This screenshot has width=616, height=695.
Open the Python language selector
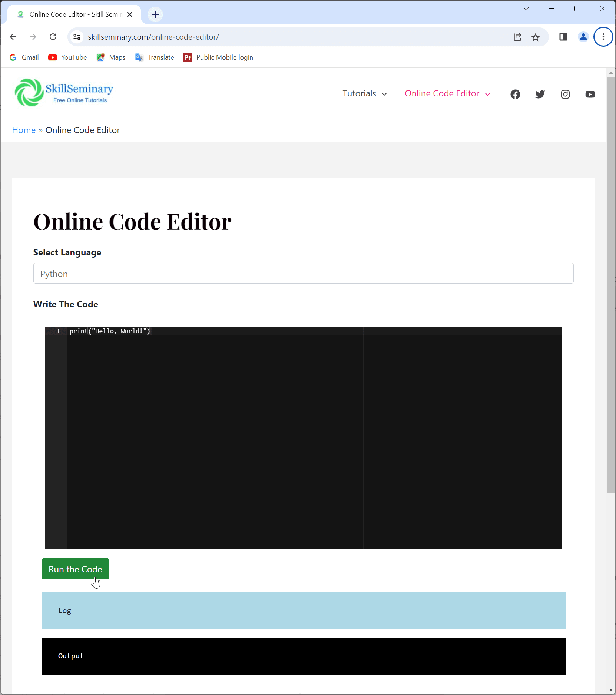coord(303,273)
